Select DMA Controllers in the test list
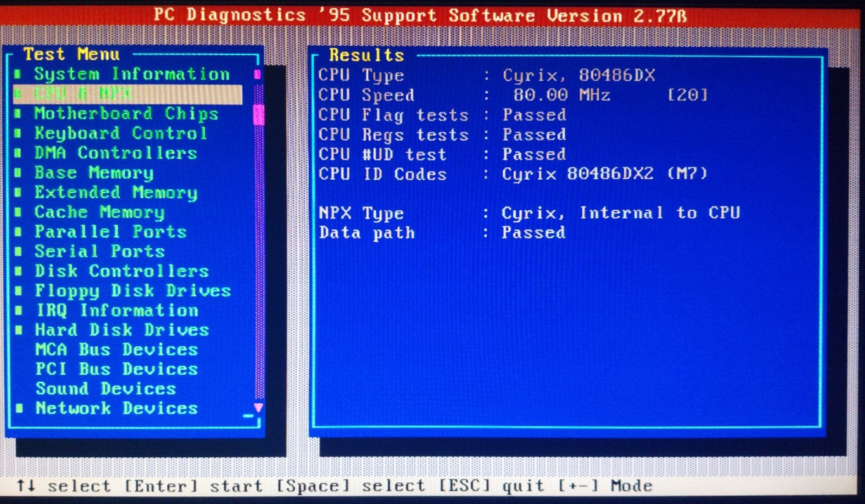The image size is (865, 504). (115, 153)
